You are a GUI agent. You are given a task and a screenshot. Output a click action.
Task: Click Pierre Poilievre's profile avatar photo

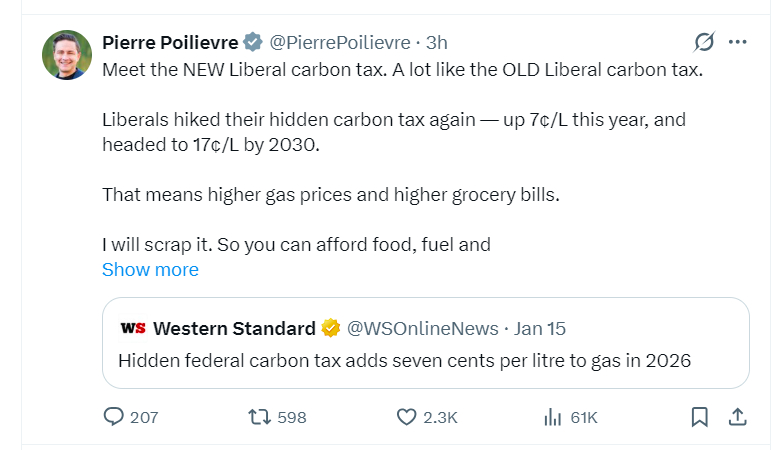tap(67, 55)
